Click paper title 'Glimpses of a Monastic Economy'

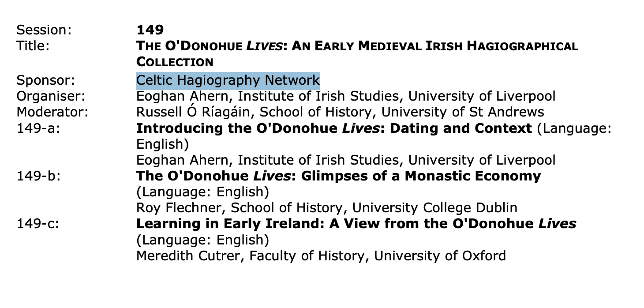(x=338, y=176)
